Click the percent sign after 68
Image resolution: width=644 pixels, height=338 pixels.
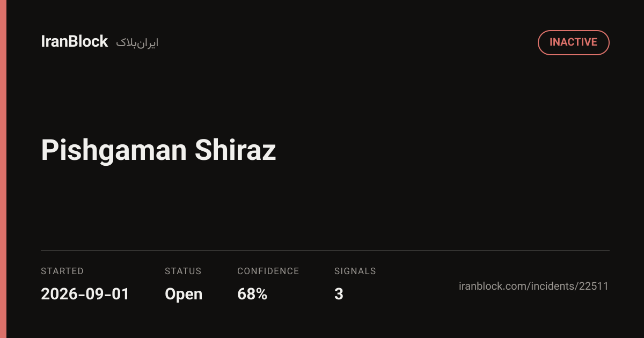tap(261, 294)
